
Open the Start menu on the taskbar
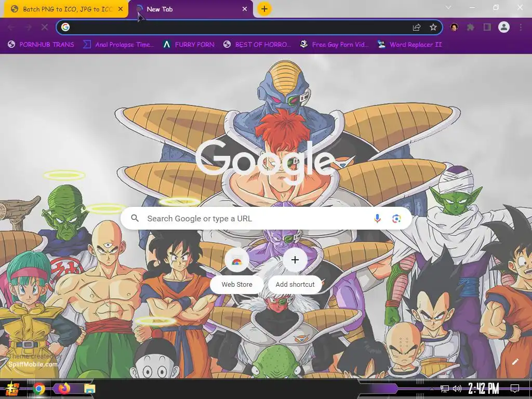tap(12, 389)
